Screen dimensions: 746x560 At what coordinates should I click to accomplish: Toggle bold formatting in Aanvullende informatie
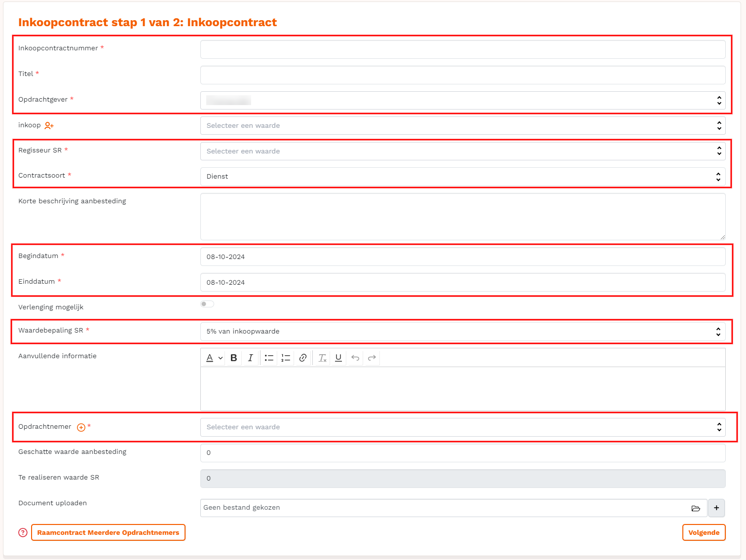(x=234, y=358)
